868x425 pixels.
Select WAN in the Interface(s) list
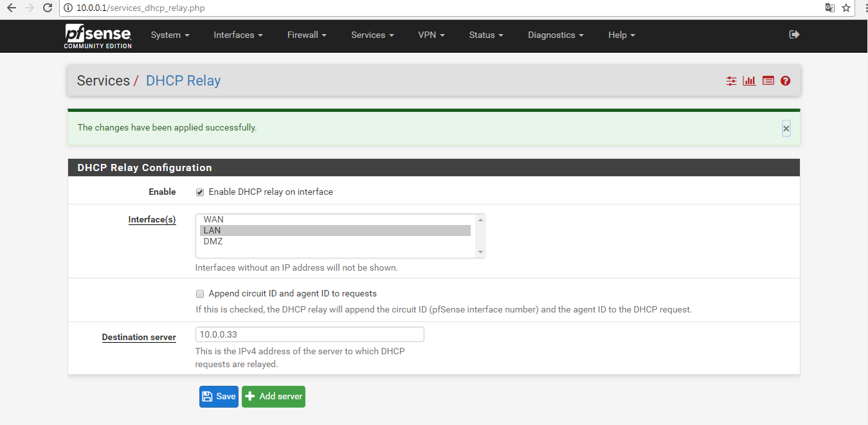click(213, 219)
